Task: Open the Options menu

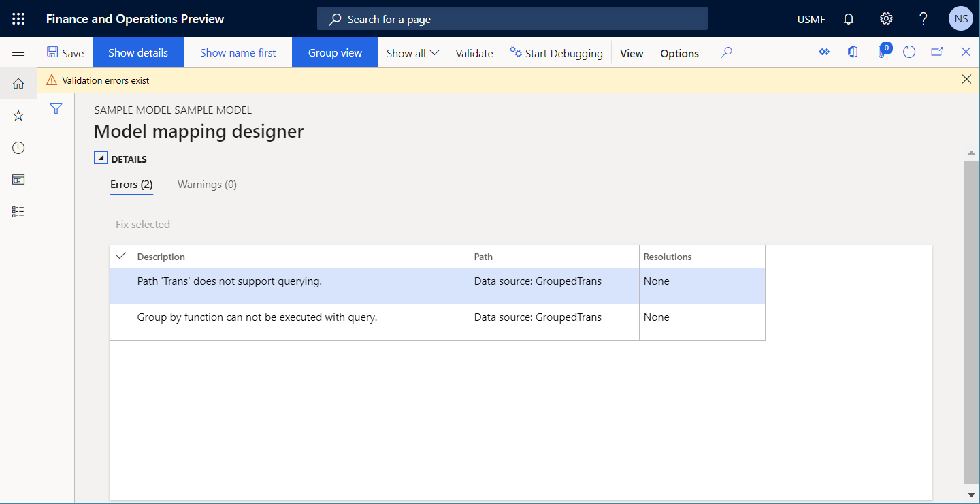Action: tap(679, 52)
